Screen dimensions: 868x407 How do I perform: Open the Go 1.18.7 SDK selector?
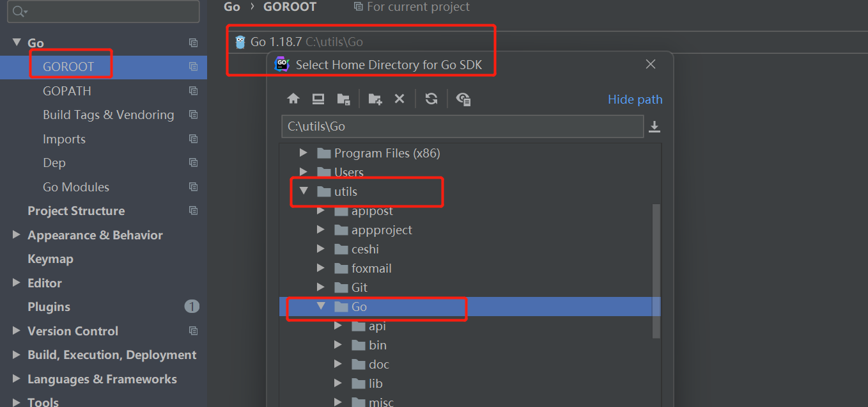pos(546,42)
